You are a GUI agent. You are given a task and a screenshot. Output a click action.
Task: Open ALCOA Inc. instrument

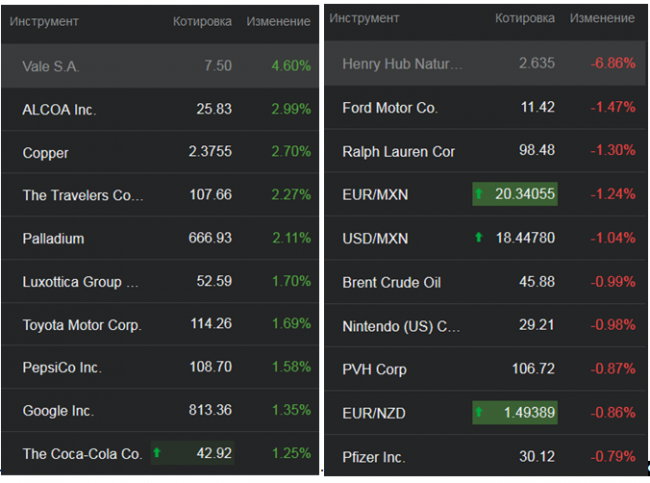59,109
